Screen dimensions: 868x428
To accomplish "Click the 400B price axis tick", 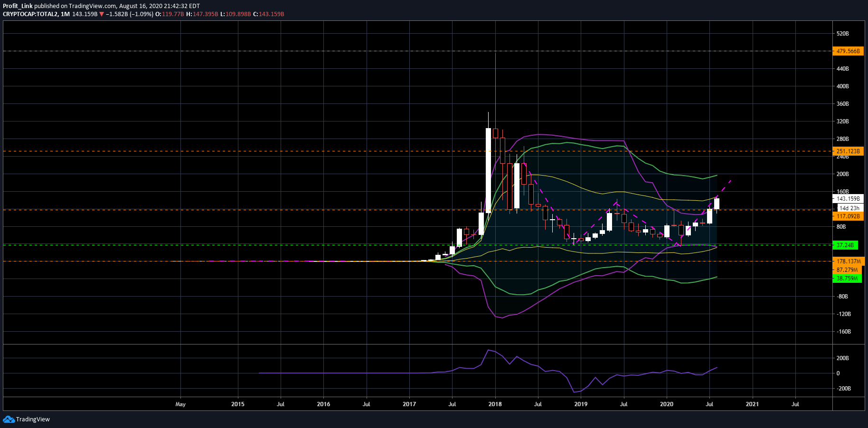I will click(843, 86).
